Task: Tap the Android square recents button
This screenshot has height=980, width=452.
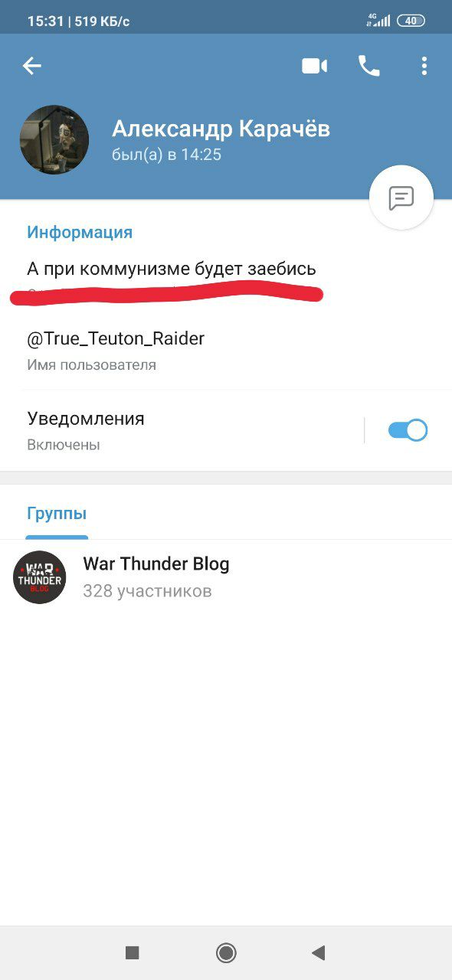Action: (132, 952)
